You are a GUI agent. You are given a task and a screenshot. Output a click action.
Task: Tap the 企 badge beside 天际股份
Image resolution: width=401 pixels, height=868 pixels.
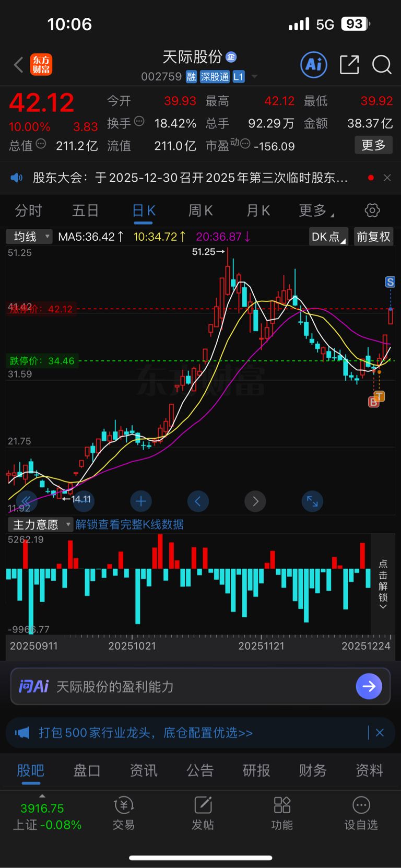[231, 57]
